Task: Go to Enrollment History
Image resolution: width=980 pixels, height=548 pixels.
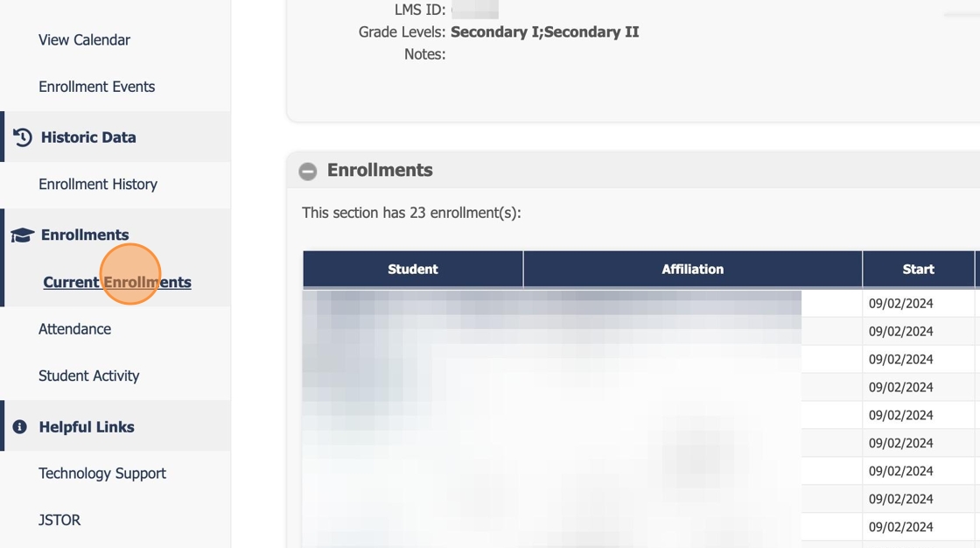Action: click(98, 184)
